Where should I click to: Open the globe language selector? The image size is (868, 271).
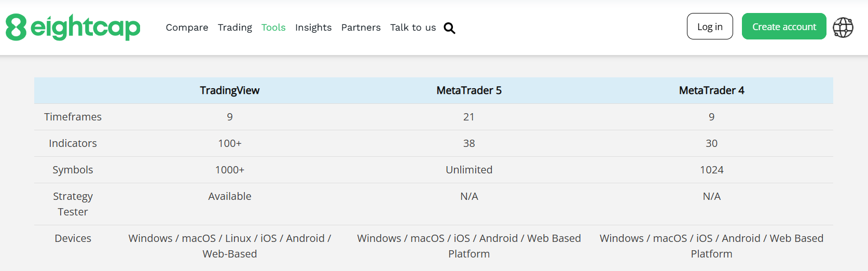[x=843, y=27]
